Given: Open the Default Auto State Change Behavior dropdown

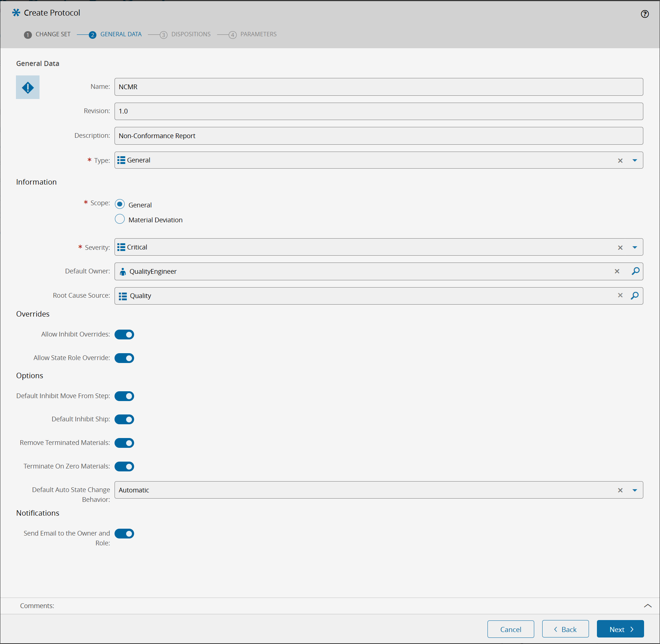Looking at the screenshot, I should tap(635, 490).
